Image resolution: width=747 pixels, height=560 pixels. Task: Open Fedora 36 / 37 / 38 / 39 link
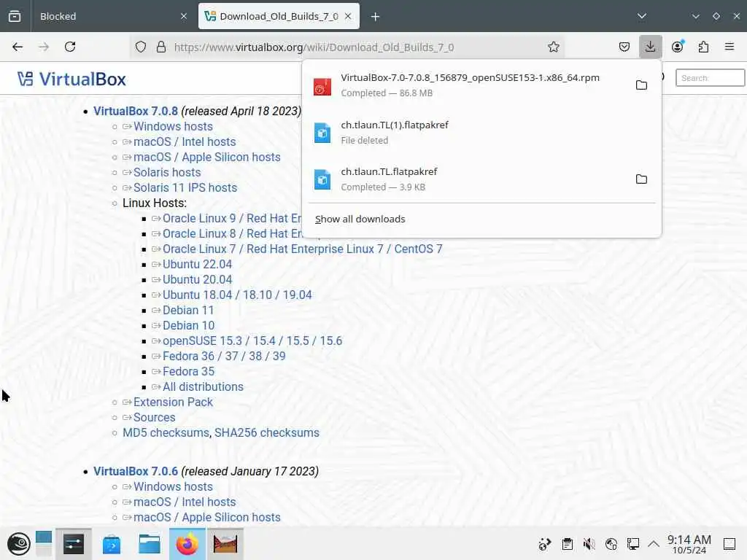(x=224, y=356)
